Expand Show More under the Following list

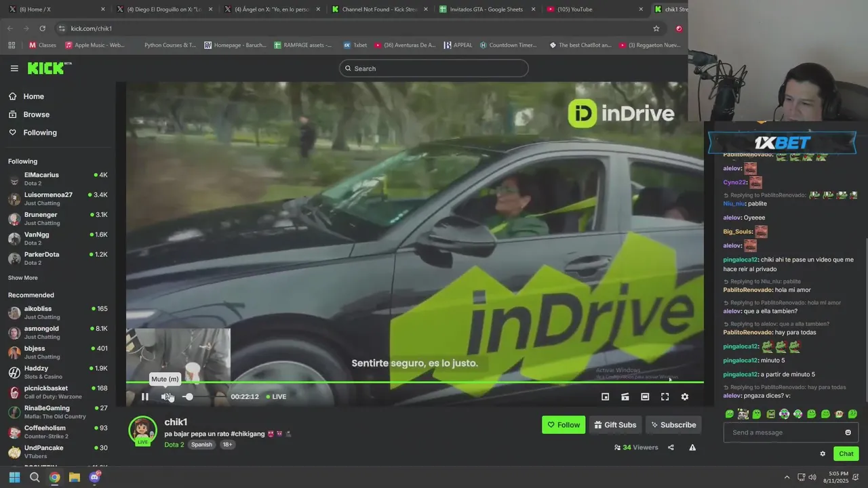tap(23, 278)
